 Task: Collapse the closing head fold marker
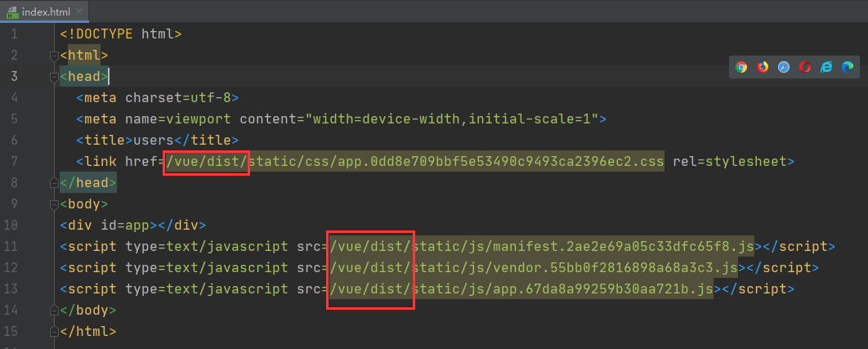click(x=54, y=183)
